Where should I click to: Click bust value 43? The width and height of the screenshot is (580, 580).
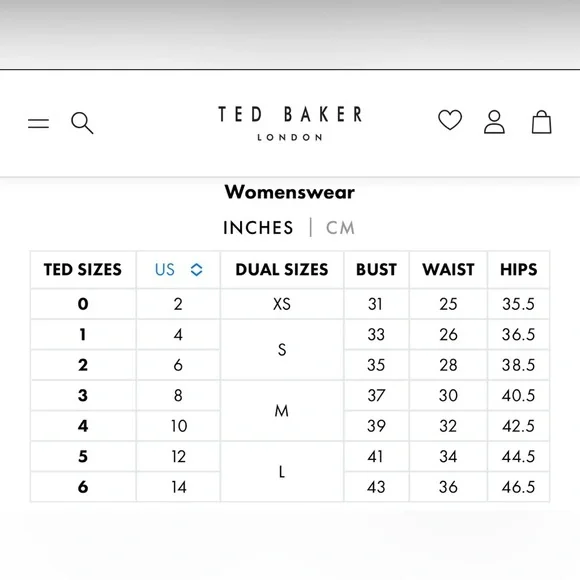[x=376, y=487]
